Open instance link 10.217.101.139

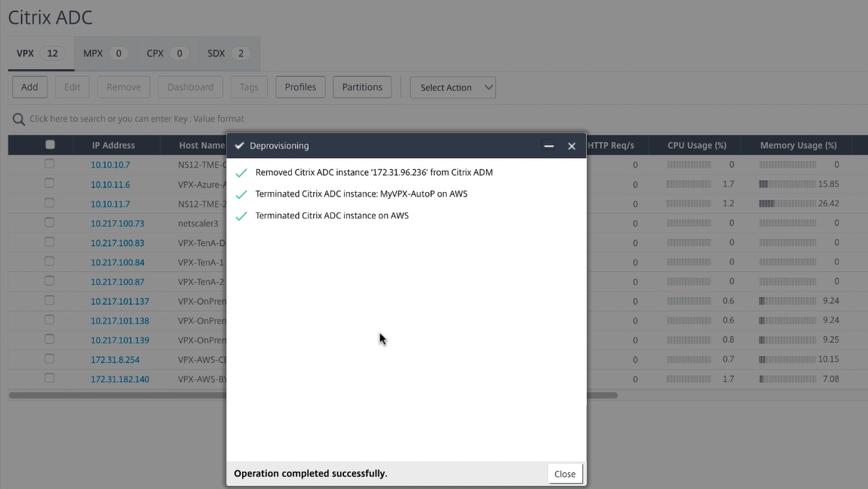[x=120, y=340]
